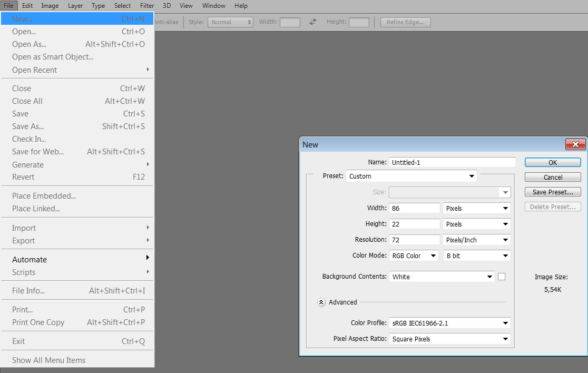The image size is (588, 373).
Task: Choose Place Linked... entry
Action: coord(77,209)
